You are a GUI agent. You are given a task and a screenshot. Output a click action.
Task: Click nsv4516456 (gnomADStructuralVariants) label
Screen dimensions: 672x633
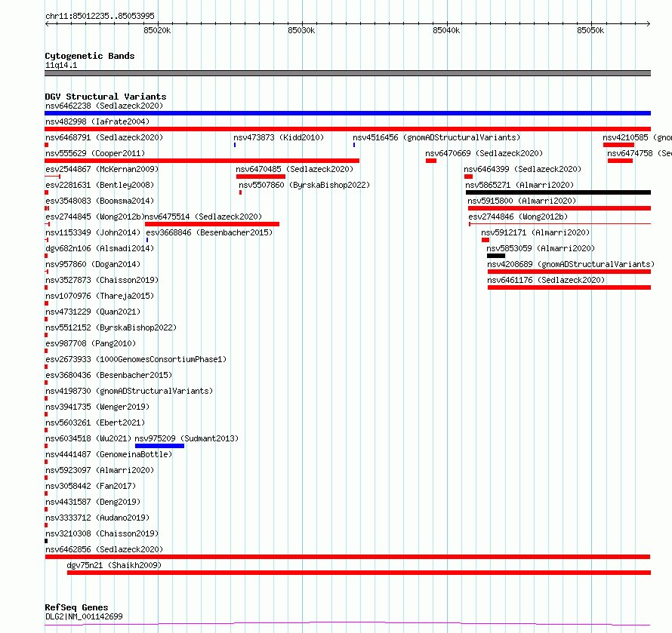click(x=436, y=137)
